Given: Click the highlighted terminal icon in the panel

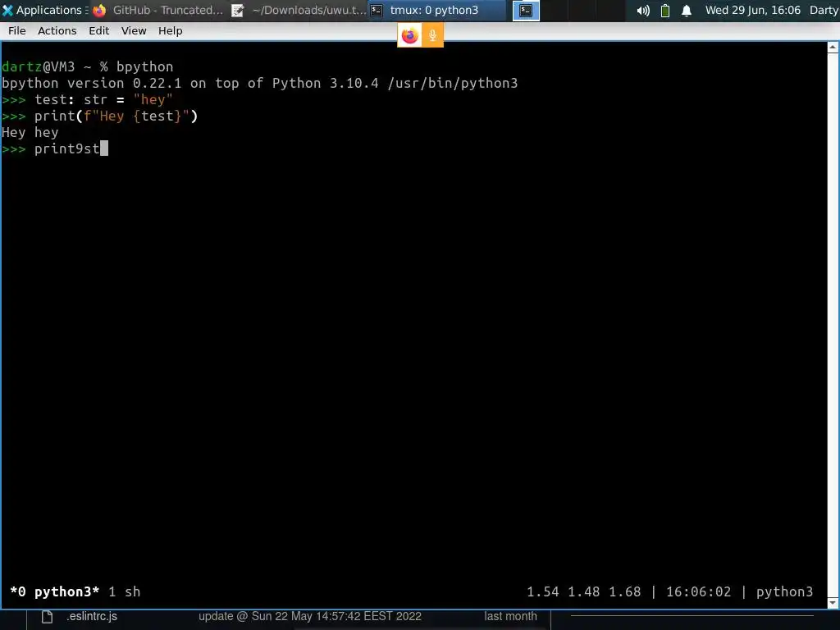Looking at the screenshot, I should (526, 10).
